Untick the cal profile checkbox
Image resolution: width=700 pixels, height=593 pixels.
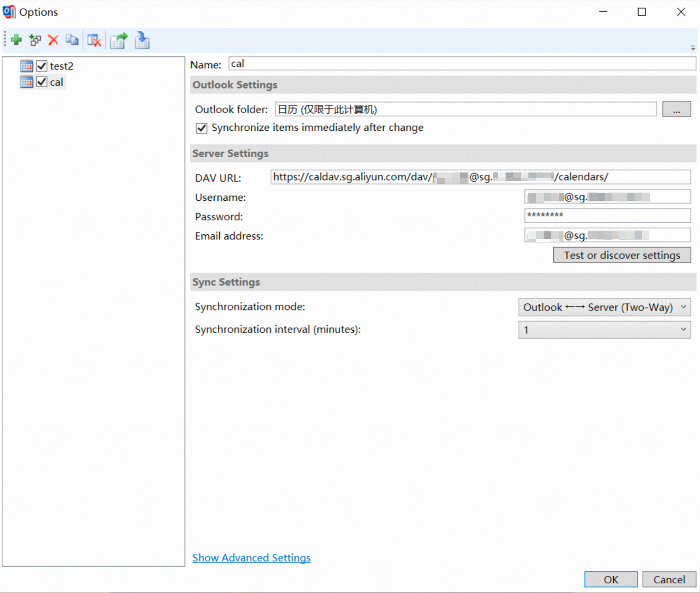pyautogui.click(x=42, y=82)
